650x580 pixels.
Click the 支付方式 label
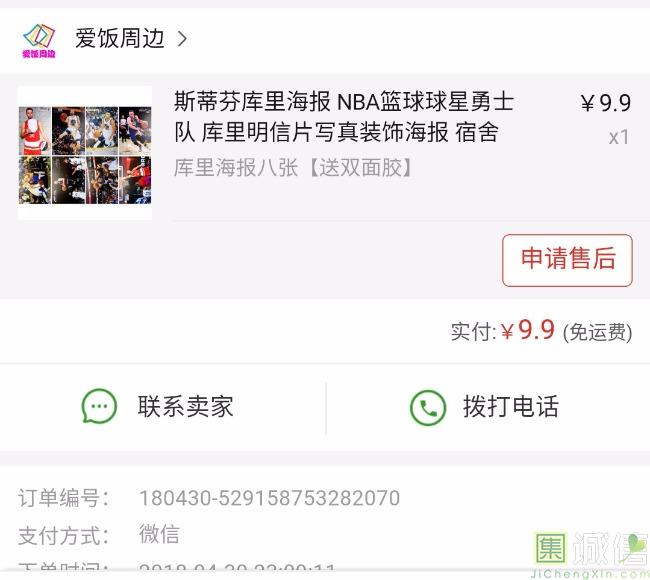click(x=63, y=535)
